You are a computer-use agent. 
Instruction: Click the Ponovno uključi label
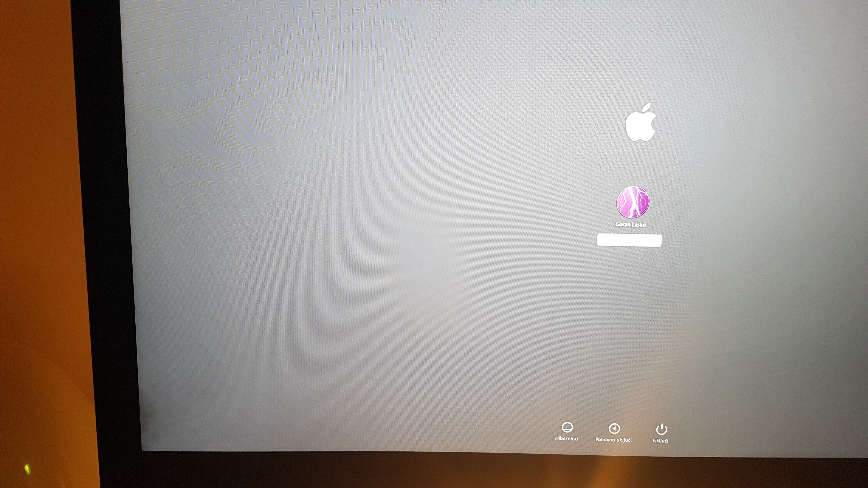(x=613, y=440)
